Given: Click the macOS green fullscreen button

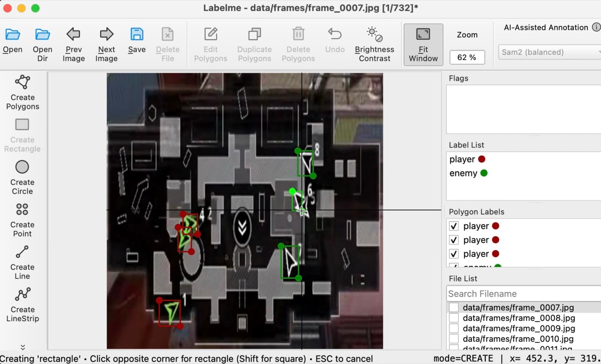Looking at the screenshot, I should pyautogui.click(x=35, y=8).
